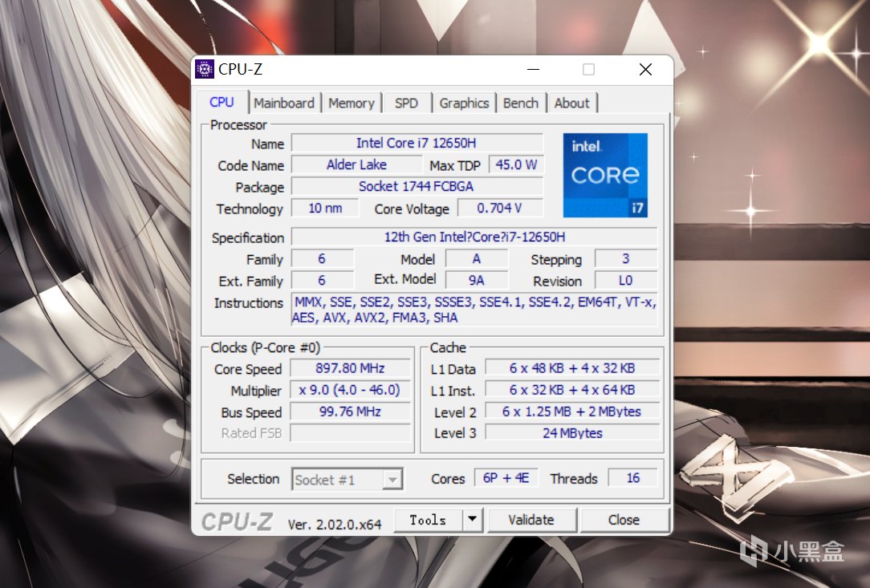Open the Socket #1 selection dropdown
The width and height of the screenshot is (870, 588).
(348, 479)
